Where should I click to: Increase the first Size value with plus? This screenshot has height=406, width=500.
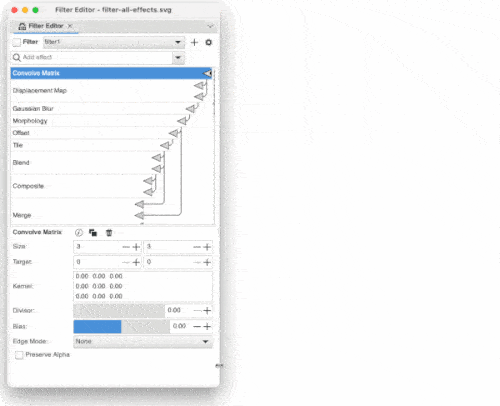tap(136, 247)
